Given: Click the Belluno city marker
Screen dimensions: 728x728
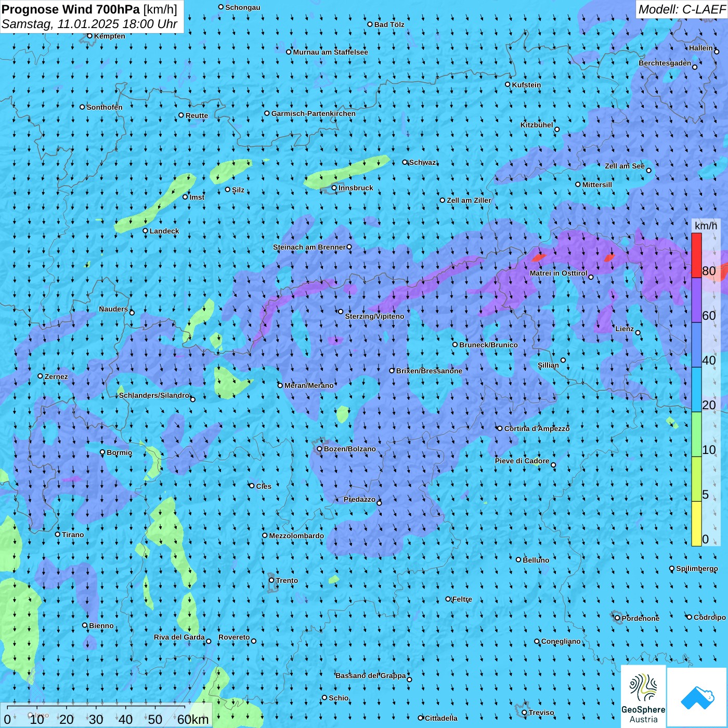Looking at the screenshot, I should (518, 560).
